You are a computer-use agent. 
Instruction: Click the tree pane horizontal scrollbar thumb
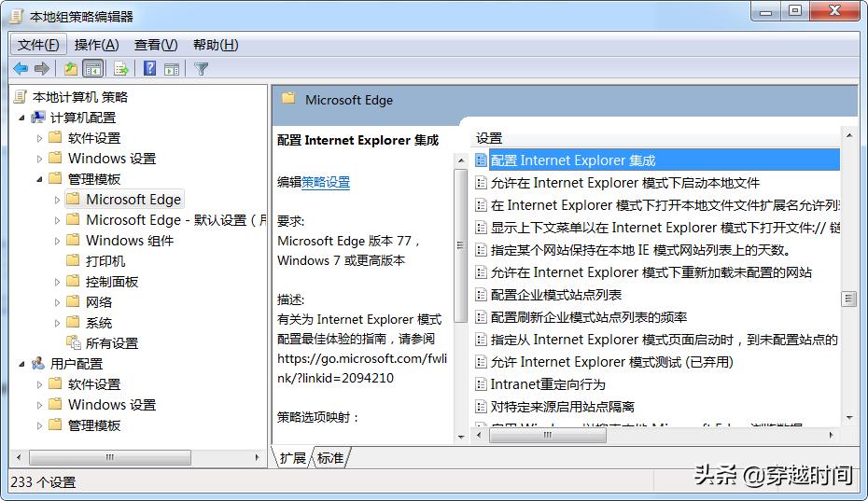click(109, 457)
